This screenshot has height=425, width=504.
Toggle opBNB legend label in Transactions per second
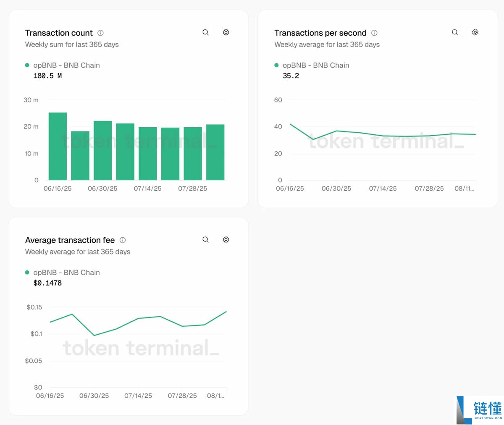click(316, 65)
